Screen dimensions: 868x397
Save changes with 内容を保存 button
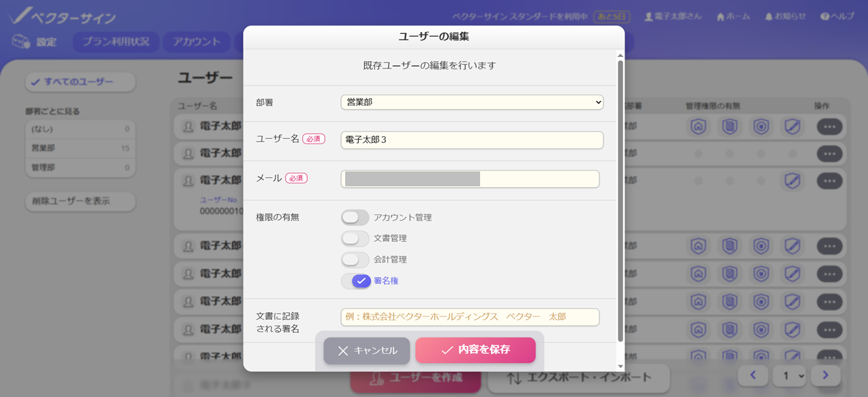tap(475, 350)
